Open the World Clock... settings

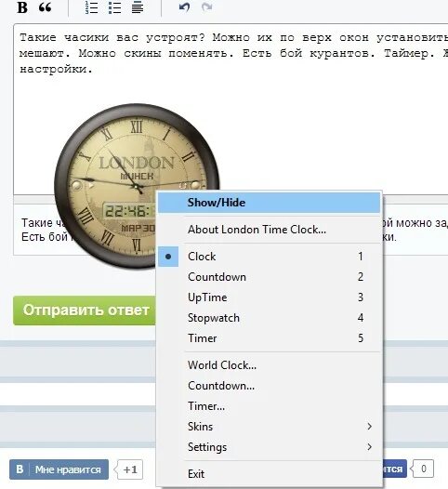click(x=269, y=365)
